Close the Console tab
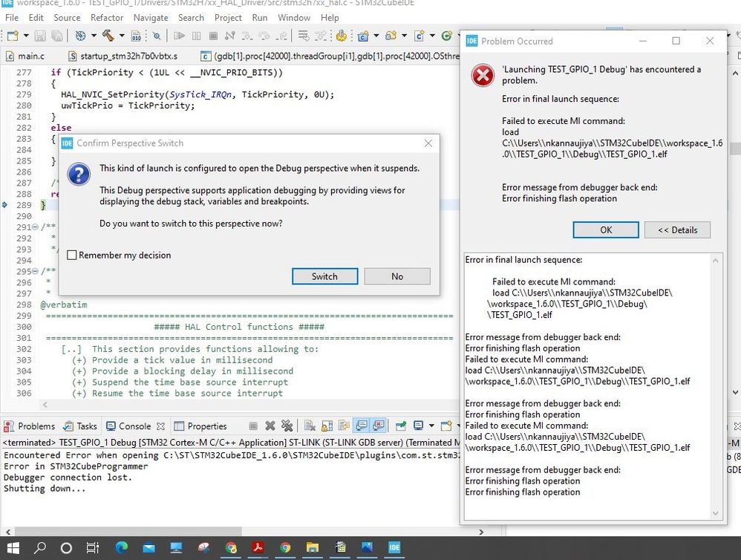Image resolution: width=741 pixels, height=560 pixels. click(160, 426)
